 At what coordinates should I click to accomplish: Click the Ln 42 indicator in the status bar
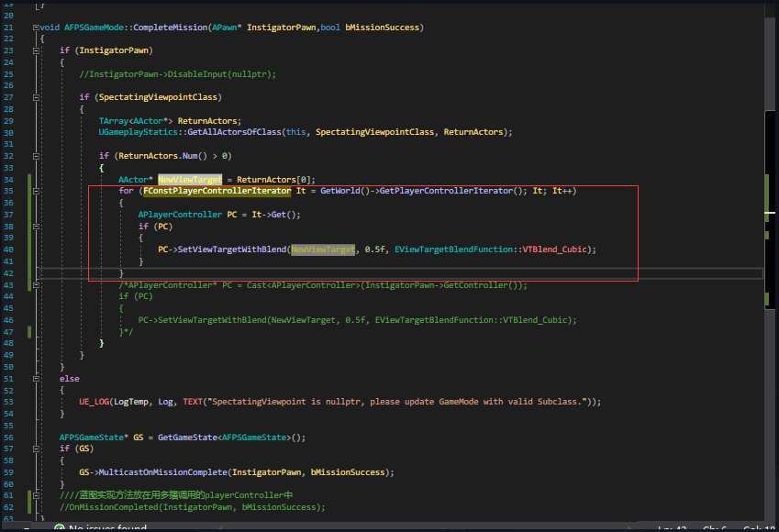[x=674, y=528]
